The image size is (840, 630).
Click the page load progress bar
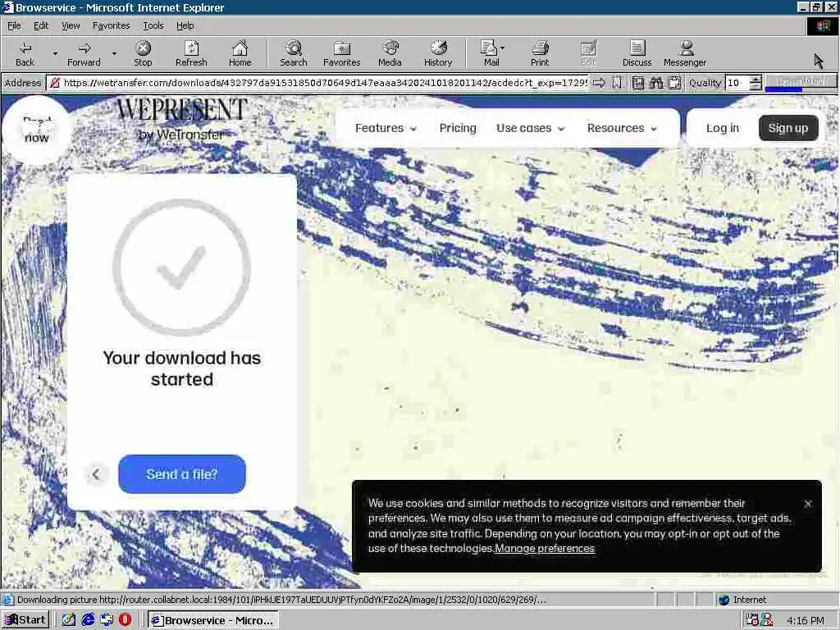pyautogui.click(x=801, y=83)
